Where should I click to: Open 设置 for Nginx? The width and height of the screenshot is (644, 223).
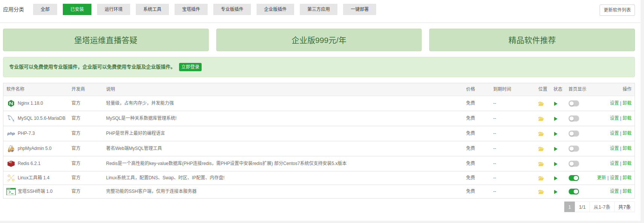(614, 103)
